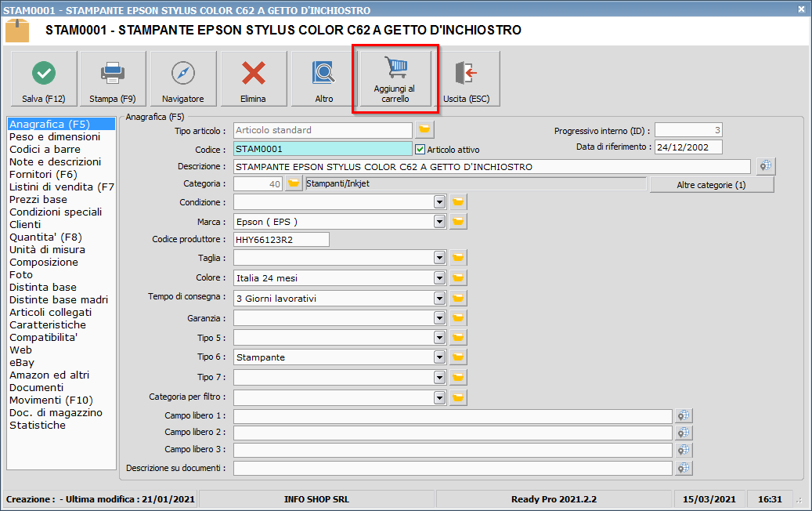Click the folder icon beside Categoria per filtro
Viewport: 812px width, 511px height.
click(x=458, y=397)
